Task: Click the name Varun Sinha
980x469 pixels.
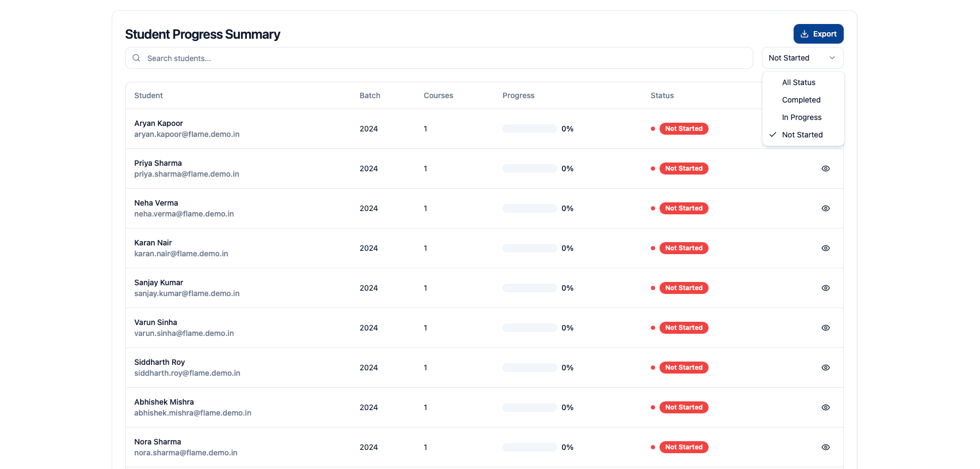Action: pos(156,322)
